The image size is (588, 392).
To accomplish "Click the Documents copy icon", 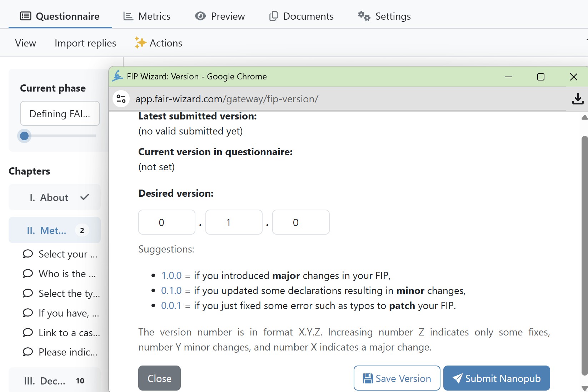I will (x=274, y=16).
